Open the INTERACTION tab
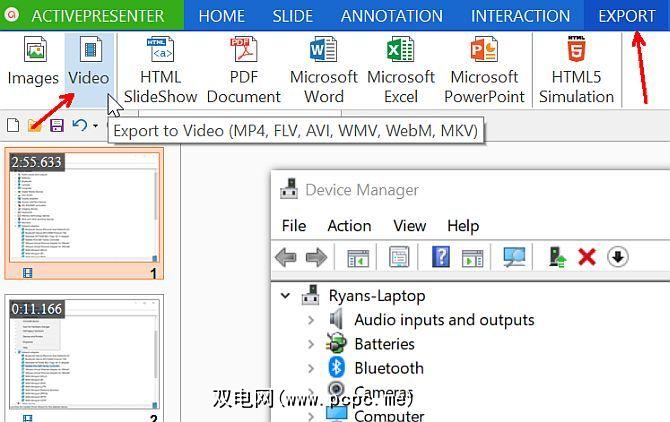 (520, 16)
